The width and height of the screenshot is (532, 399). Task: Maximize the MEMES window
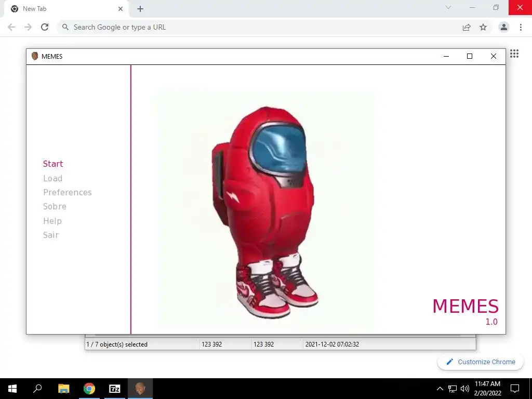(470, 56)
